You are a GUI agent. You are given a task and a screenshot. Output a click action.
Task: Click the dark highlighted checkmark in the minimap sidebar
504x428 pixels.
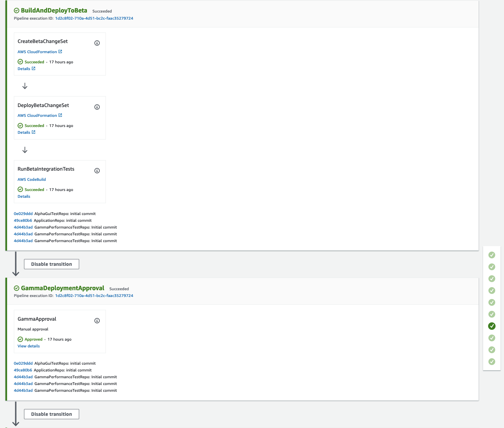(491, 326)
